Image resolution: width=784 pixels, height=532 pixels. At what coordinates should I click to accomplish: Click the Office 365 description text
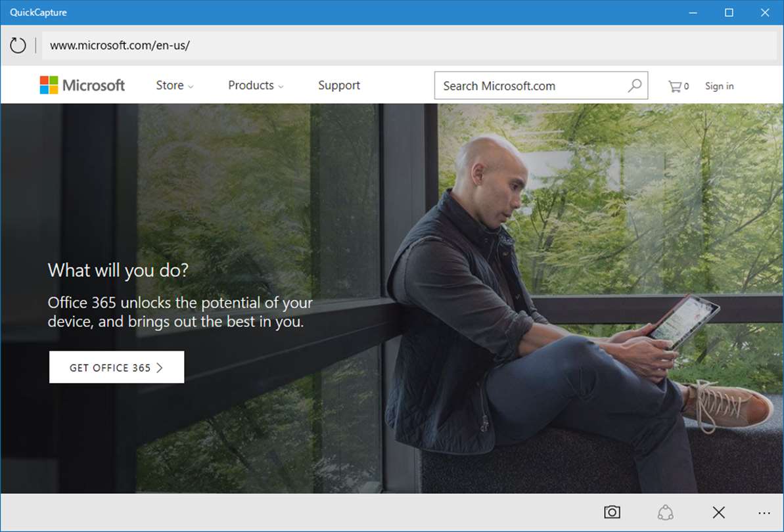(180, 312)
